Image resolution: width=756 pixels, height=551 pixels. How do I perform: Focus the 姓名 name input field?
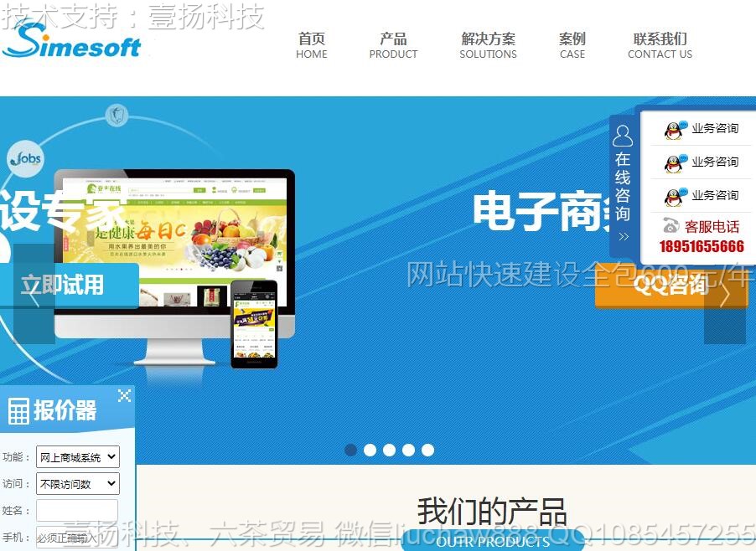click(77, 510)
